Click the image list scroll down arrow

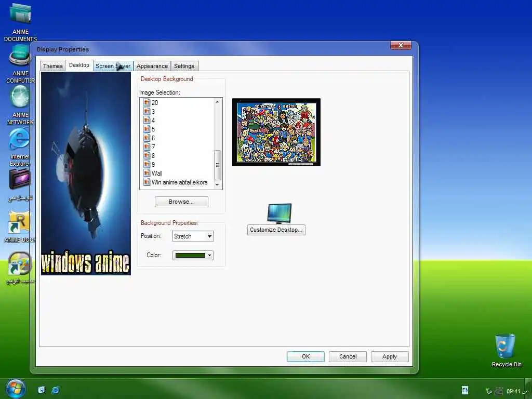point(218,184)
